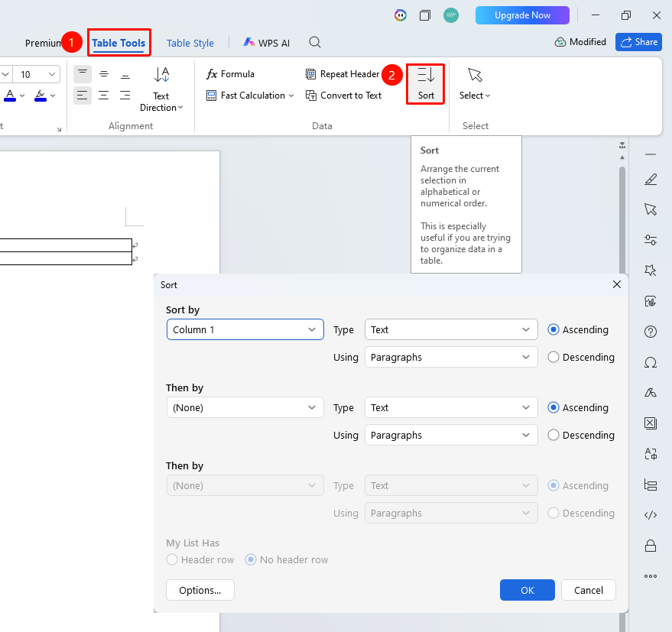
Task: Open the Options... button in Sort dialog
Action: 200,590
